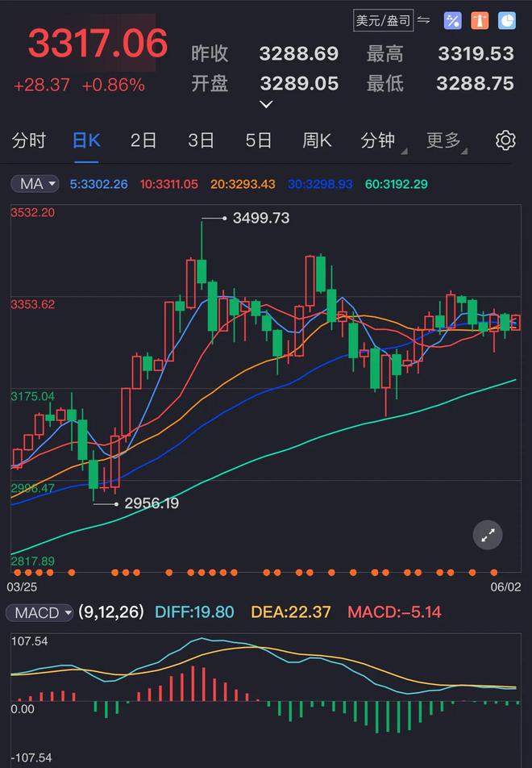Open the MA indicator dropdown
The image size is (532, 768).
35,184
